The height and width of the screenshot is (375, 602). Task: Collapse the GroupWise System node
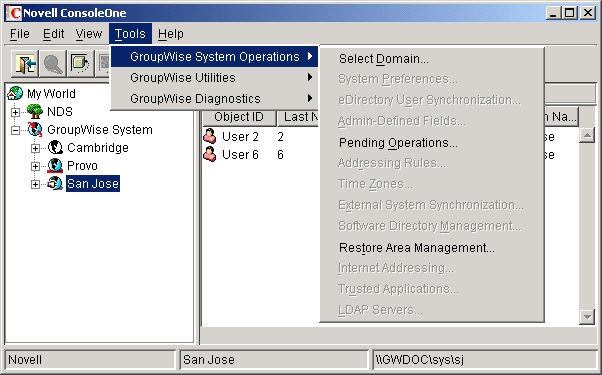tap(15, 130)
